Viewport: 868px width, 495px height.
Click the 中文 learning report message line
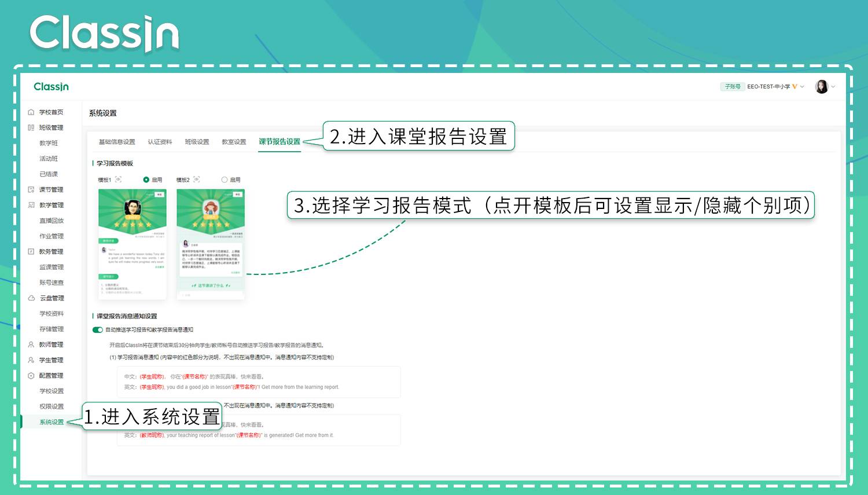point(194,377)
